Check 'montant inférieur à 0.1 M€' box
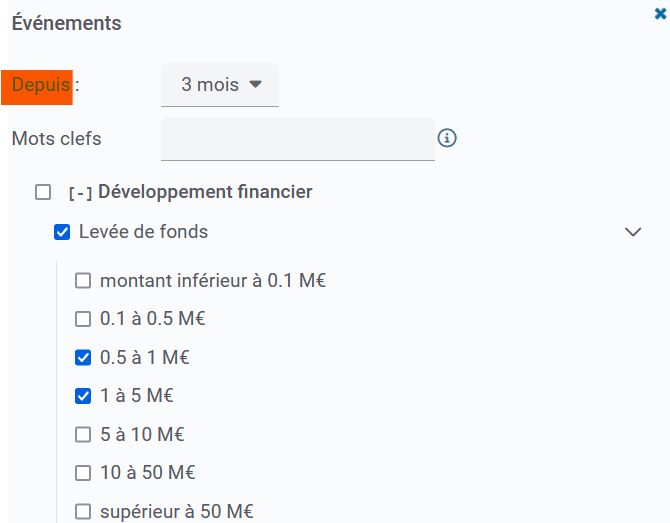Viewport: 670px width, 523px height. (83, 281)
